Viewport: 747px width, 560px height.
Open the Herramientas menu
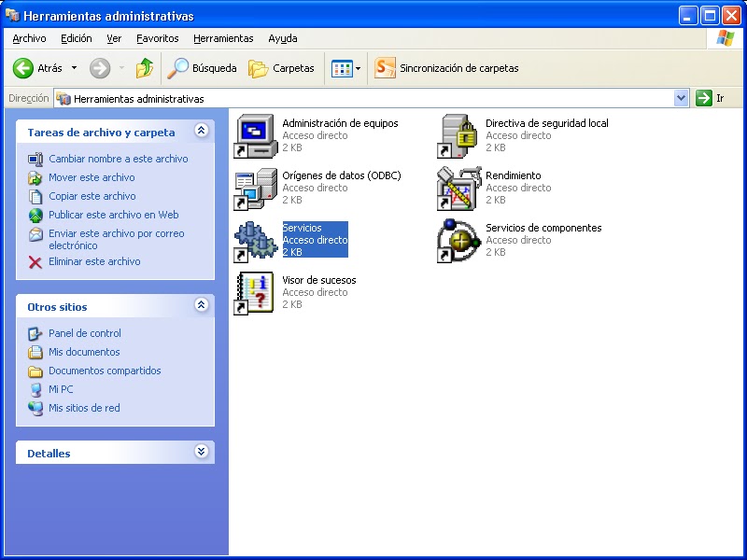click(x=223, y=38)
